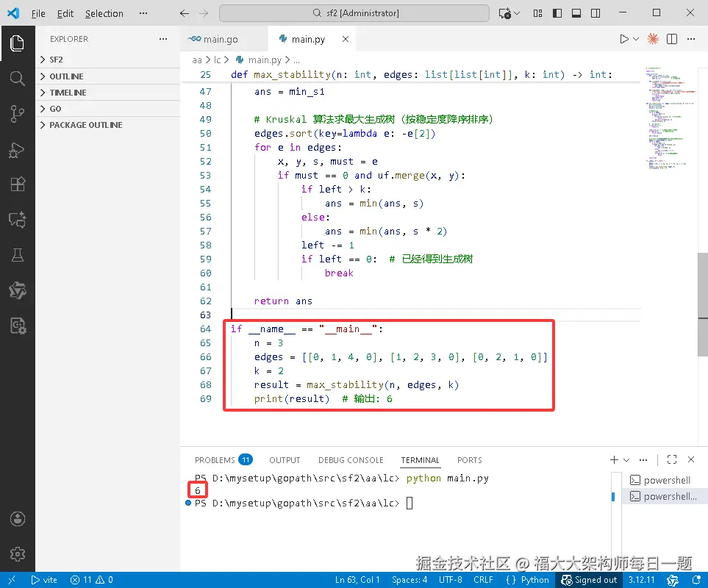Screen dimensions: 708x588
Task: Click the orange starburst icon in editor toolbar
Action: (x=652, y=39)
